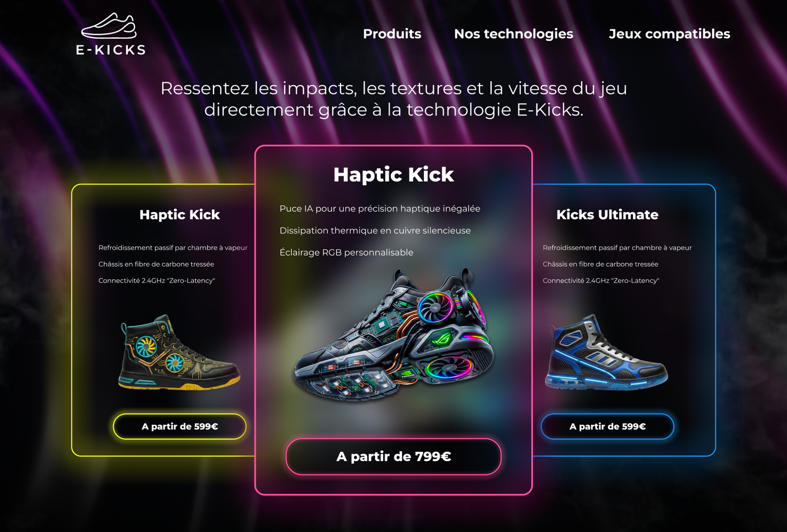Go to Nos technologies page
Screen dimensions: 787x532
tap(514, 34)
